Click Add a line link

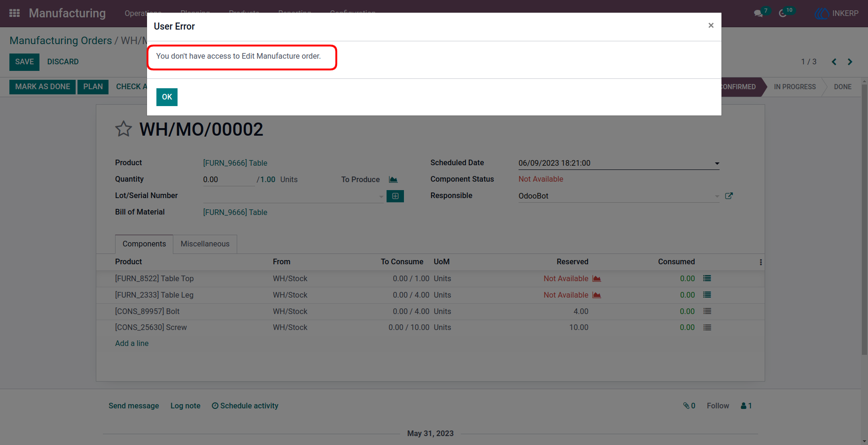(132, 343)
